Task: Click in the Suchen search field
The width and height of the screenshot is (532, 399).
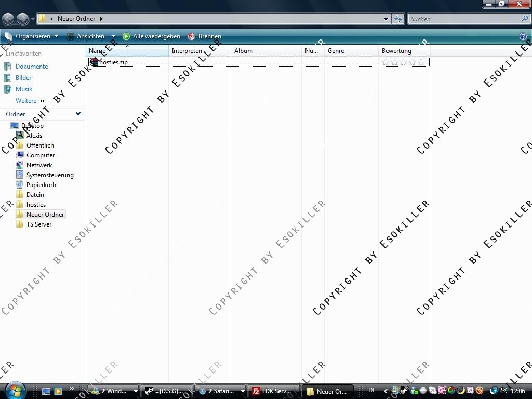Action: click(463, 19)
